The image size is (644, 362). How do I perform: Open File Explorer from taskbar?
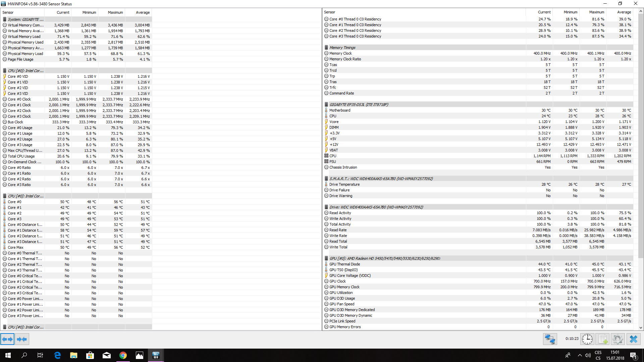74,355
